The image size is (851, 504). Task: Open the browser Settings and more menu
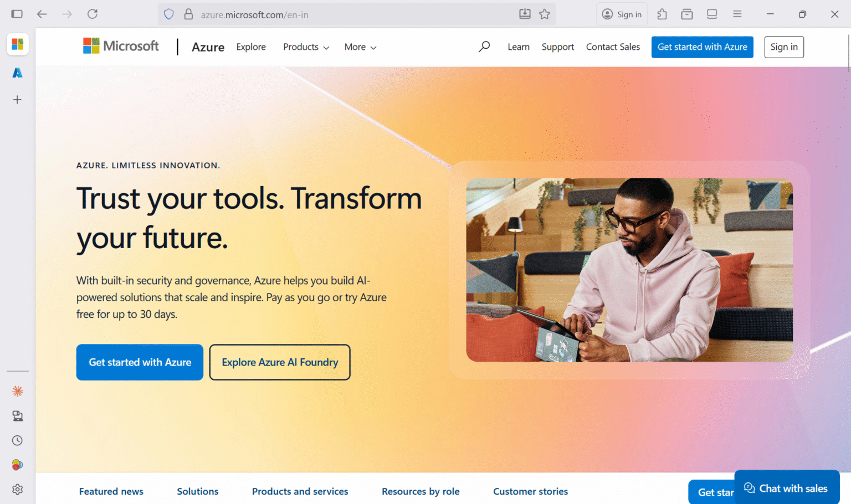[737, 14]
